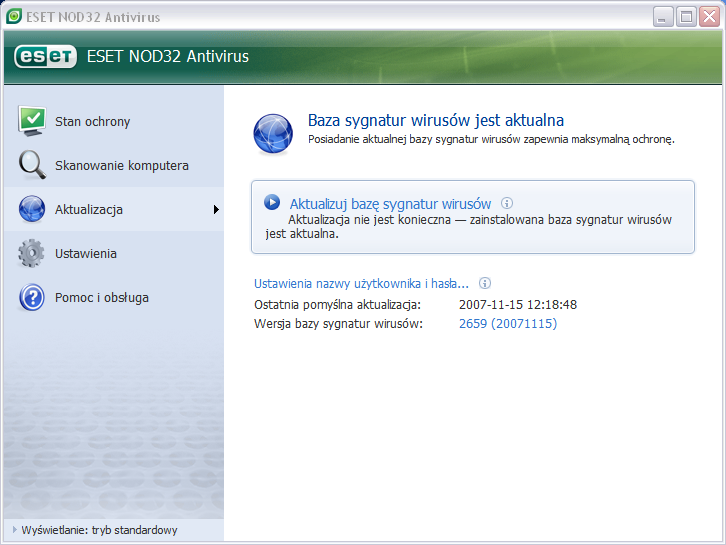Select the Aktualizacja menu item
Viewport: 726px width, 545px height.
tap(114, 209)
